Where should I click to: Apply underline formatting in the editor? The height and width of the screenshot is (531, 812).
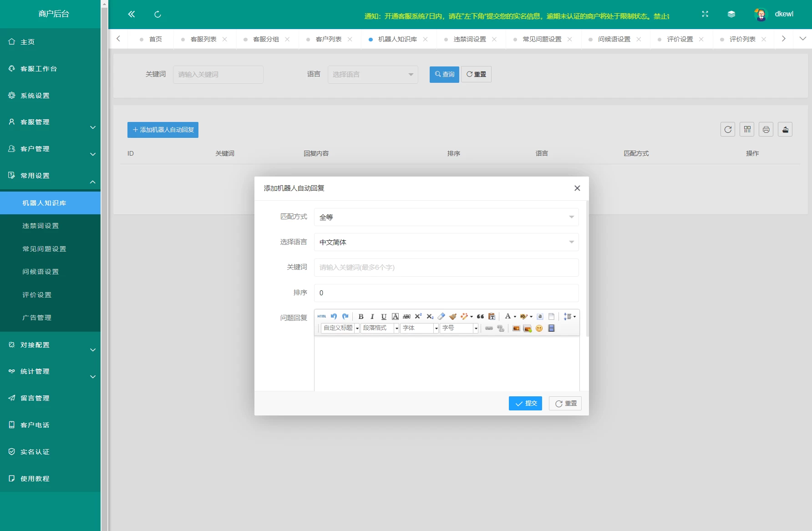tap(384, 317)
